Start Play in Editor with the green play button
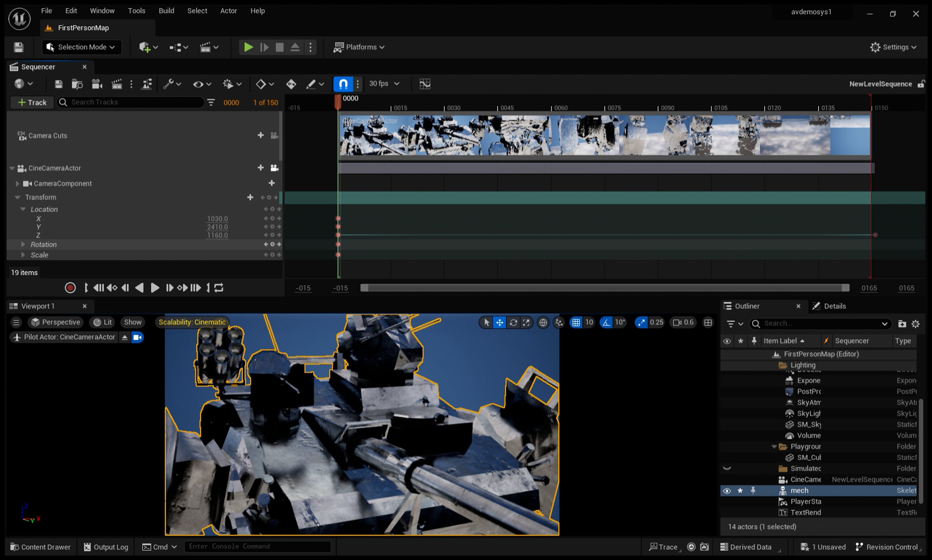This screenshot has width=932, height=560. (x=248, y=47)
